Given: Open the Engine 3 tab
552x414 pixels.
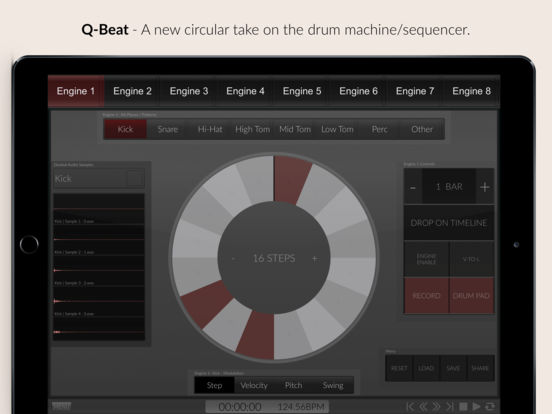Looking at the screenshot, I should pyautogui.click(x=189, y=91).
